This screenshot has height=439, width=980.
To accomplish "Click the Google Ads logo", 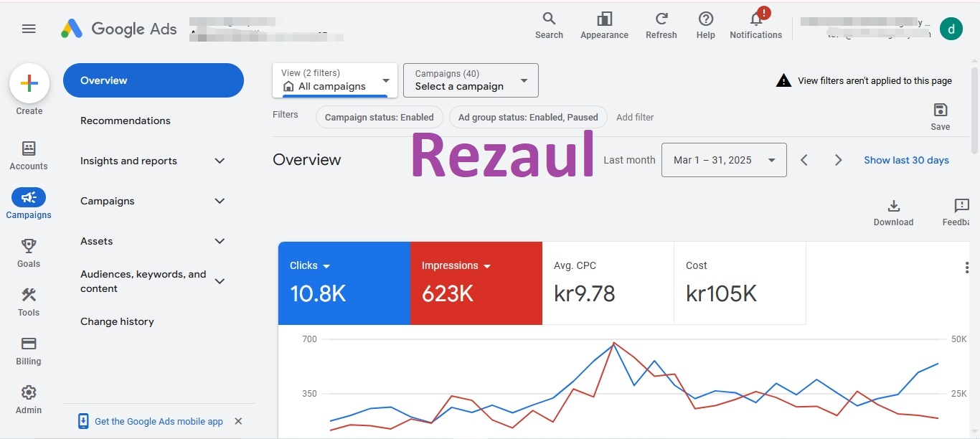I will point(119,29).
